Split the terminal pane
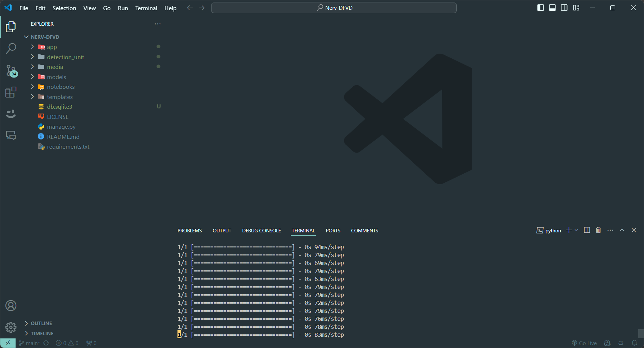 pyautogui.click(x=587, y=230)
